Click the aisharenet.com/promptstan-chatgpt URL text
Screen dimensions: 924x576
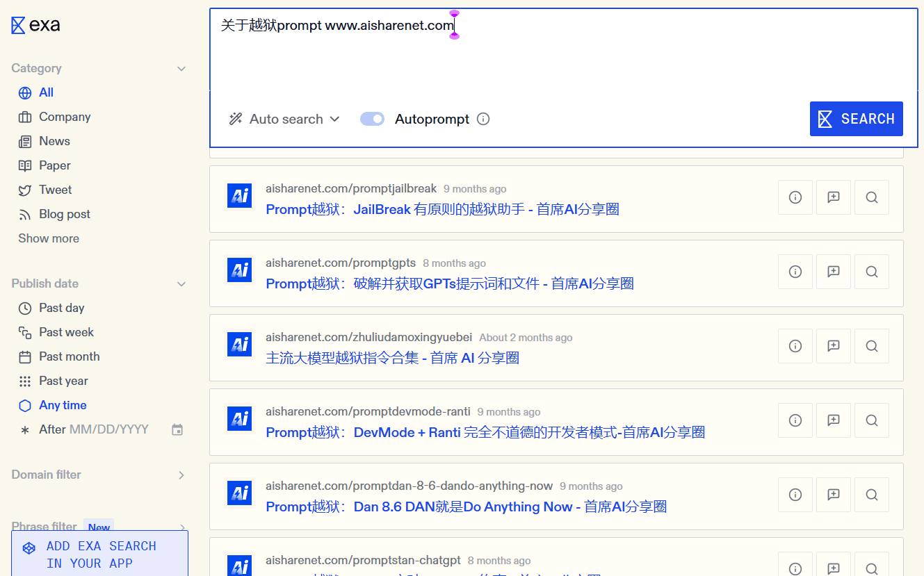[x=363, y=560]
